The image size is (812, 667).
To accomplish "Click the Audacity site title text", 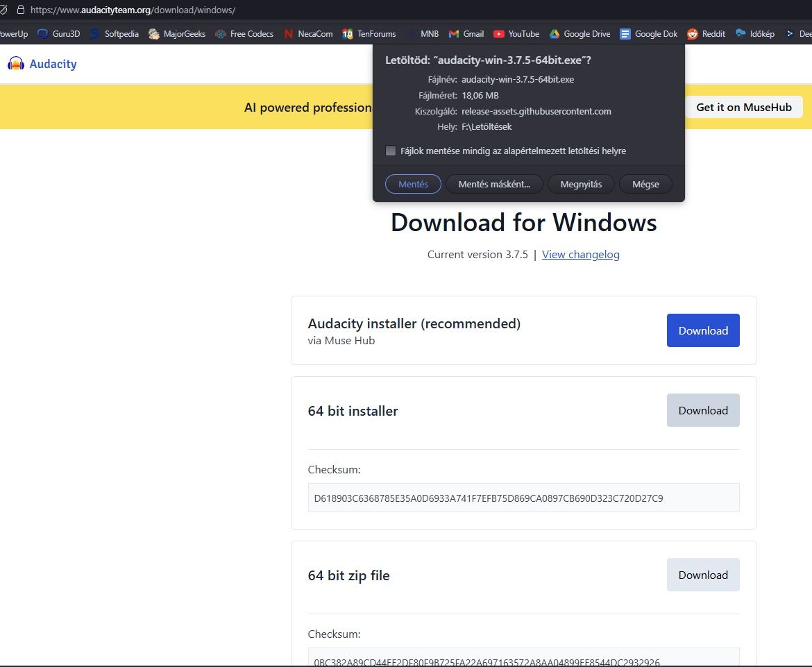I will pyautogui.click(x=53, y=64).
